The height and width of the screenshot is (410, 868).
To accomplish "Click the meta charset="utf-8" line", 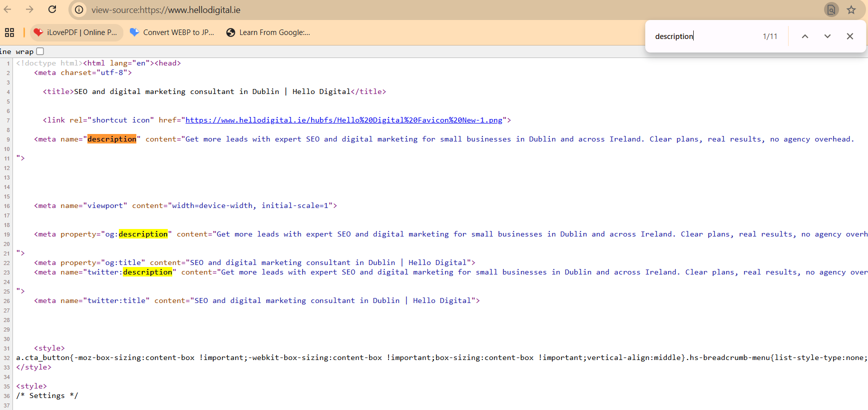I will 83,72.
